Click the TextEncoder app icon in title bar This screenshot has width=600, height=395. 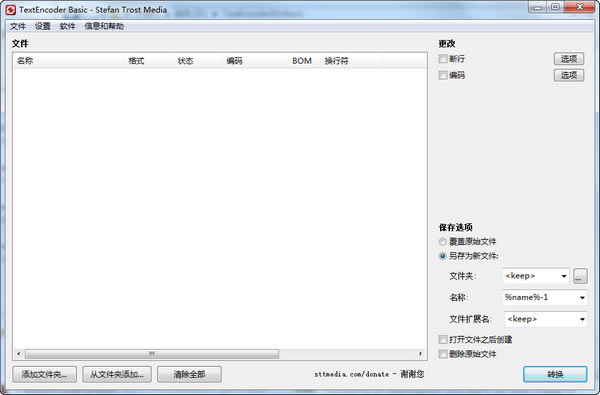(x=11, y=10)
